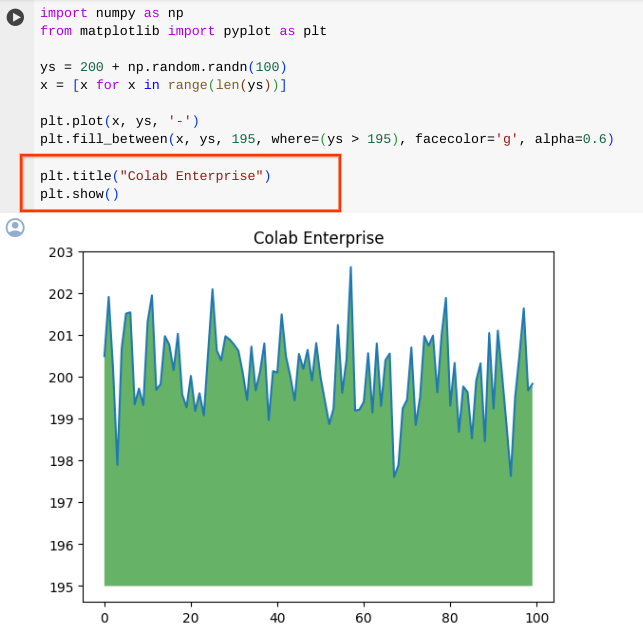Click the x-axis label 60

click(364, 618)
